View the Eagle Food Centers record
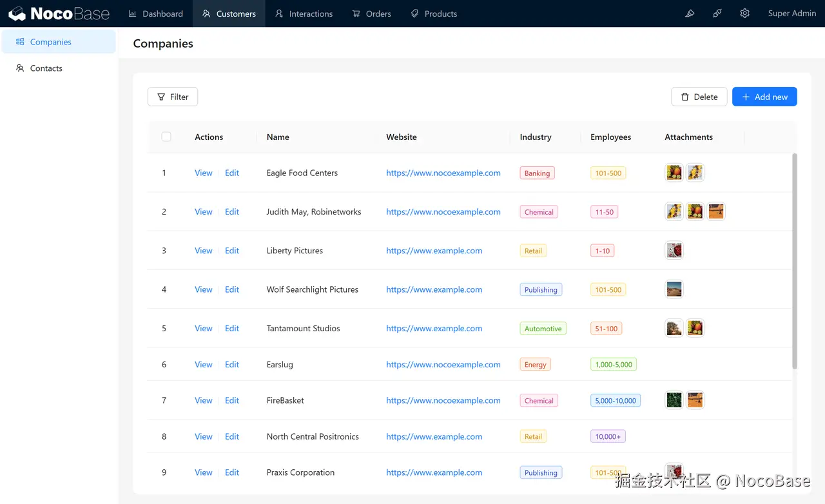825x504 pixels. click(x=204, y=173)
